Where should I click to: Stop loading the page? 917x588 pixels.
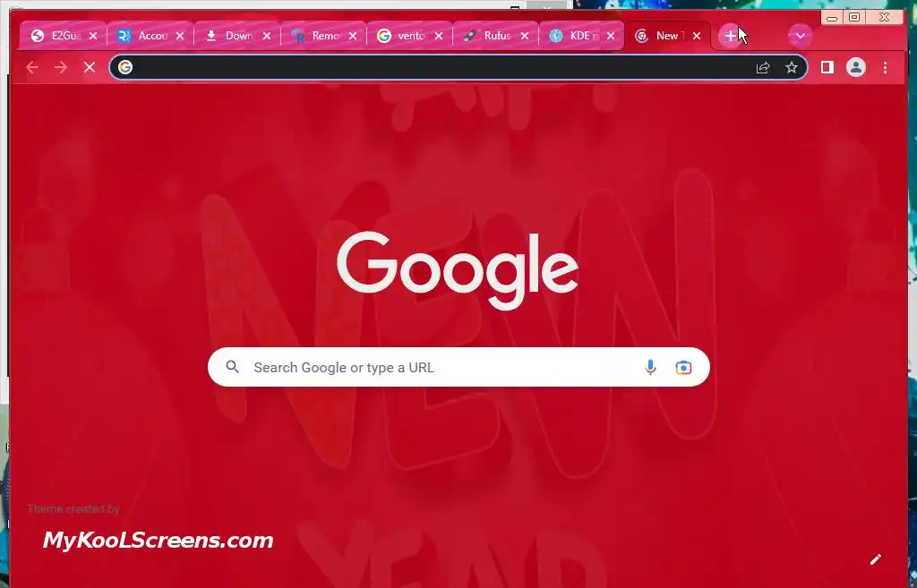tap(90, 68)
